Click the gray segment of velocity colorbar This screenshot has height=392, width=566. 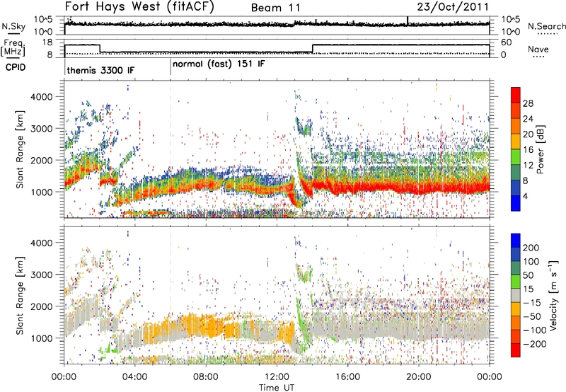point(516,296)
